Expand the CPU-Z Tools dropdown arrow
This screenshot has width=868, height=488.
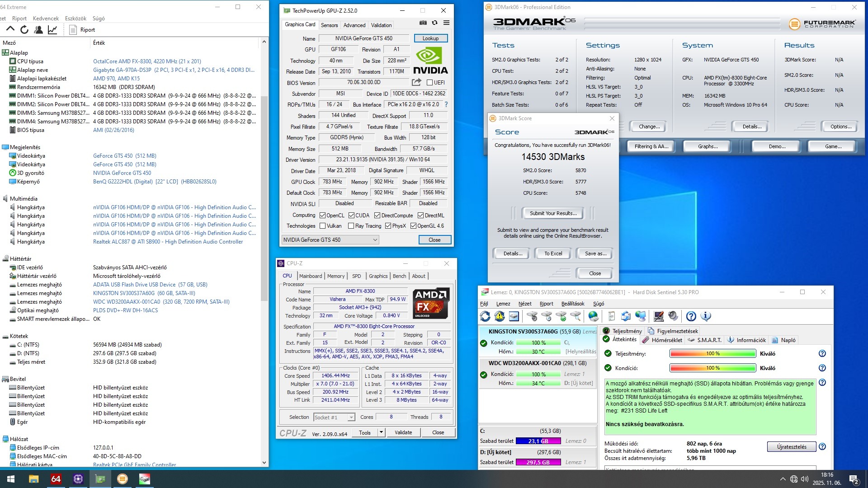click(381, 432)
